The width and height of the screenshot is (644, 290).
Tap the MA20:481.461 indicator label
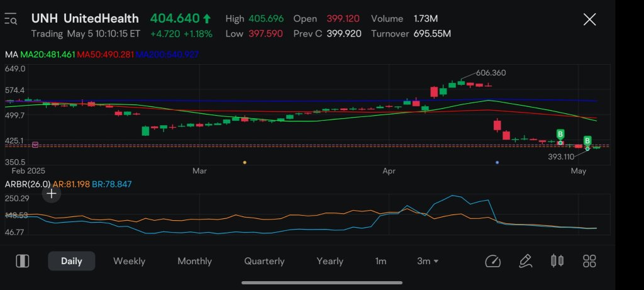pyautogui.click(x=48, y=54)
